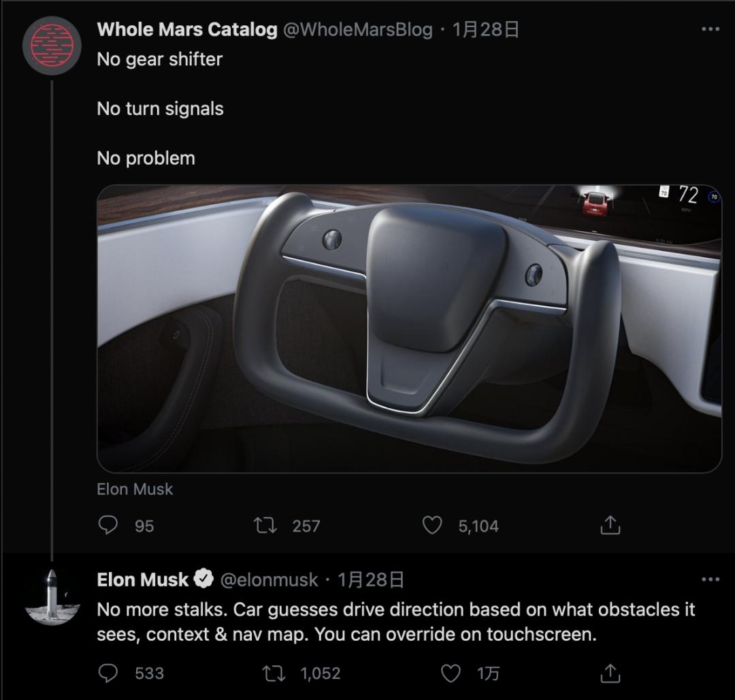This screenshot has width=735, height=700.
Task: Click the Elon Musk photo tag label
Action: pos(135,489)
